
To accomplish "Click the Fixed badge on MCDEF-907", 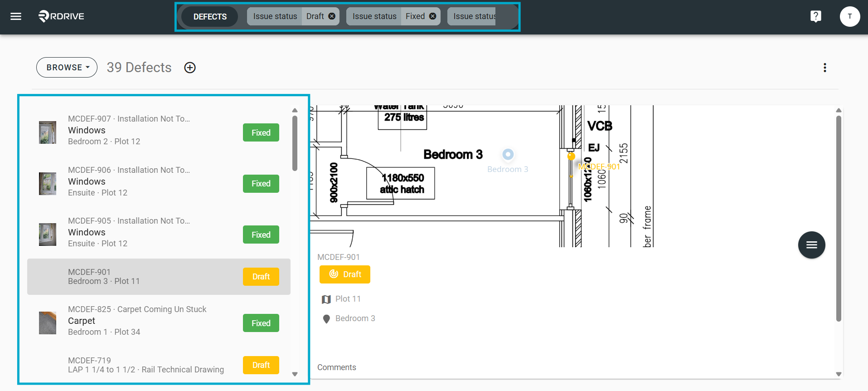I will (261, 132).
